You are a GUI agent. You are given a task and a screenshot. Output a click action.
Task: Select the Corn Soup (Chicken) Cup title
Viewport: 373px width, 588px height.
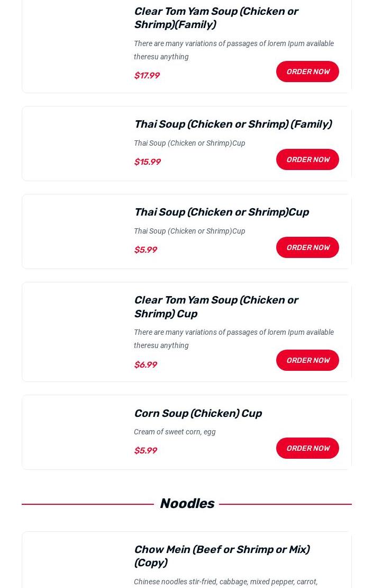(197, 413)
